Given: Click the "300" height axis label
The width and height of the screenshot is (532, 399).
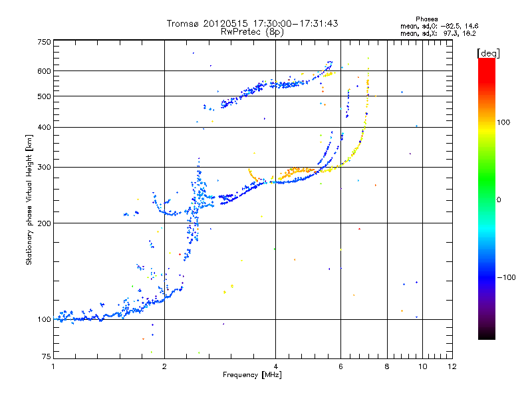Looking at the screenshot, I should coord(44,167).
